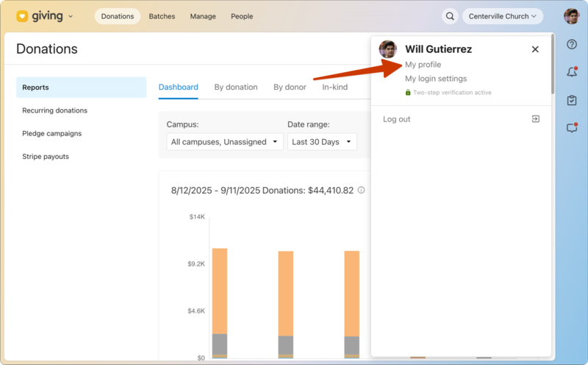Click the log out arrow icon
The image size is (588, 365).
tap(536, 119)
